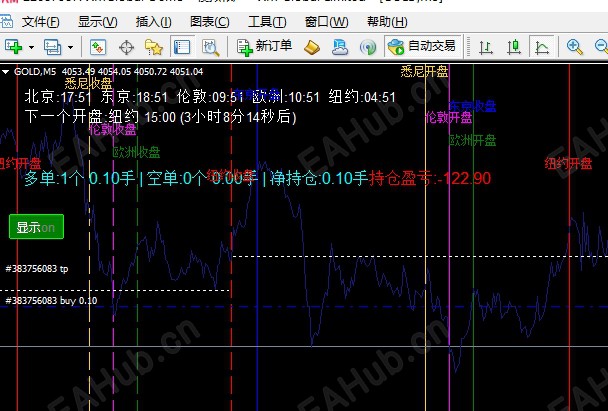Image resolution: width=608 pixels, height=411 pixels.
Task: Open Data Window with the crosshair icon
Action: (x=126, y=47)
